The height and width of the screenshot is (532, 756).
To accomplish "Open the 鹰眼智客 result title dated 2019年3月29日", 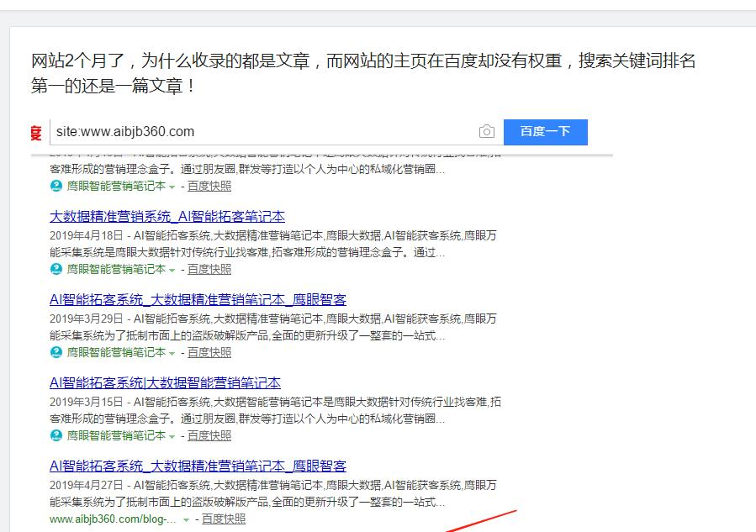I will 198,300.
